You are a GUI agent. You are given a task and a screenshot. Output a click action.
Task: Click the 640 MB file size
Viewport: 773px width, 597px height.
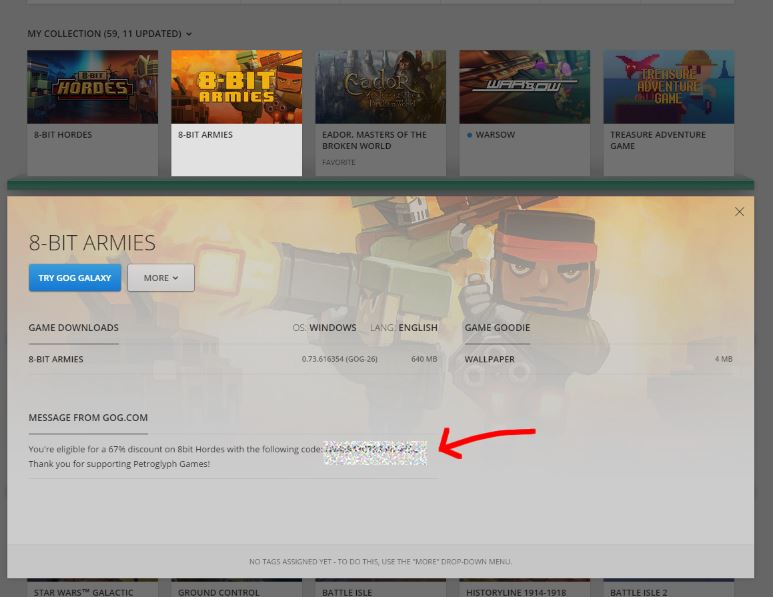tap(424, 359)
